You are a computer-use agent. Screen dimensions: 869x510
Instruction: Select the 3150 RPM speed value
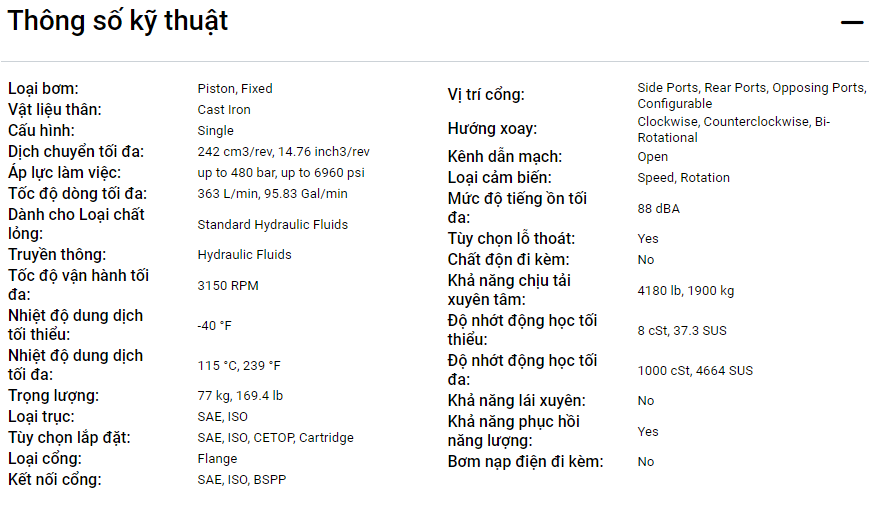[228, 285]
